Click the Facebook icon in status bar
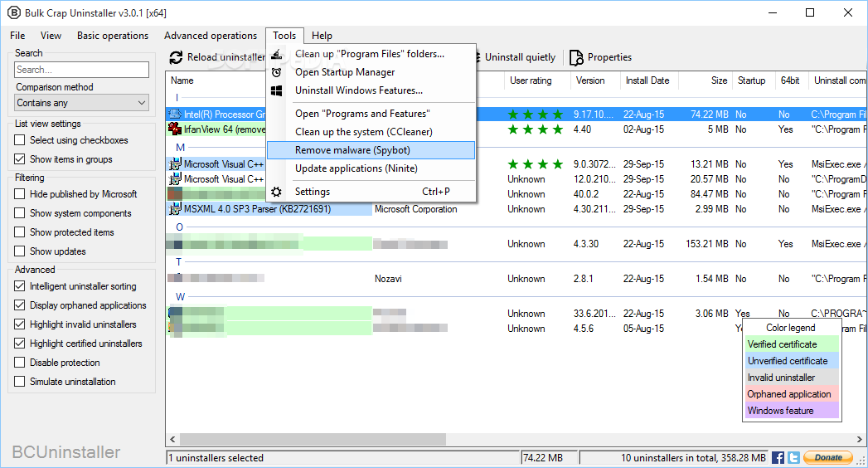Viewport: 868px width, 468px height. (x=778, y=457)
